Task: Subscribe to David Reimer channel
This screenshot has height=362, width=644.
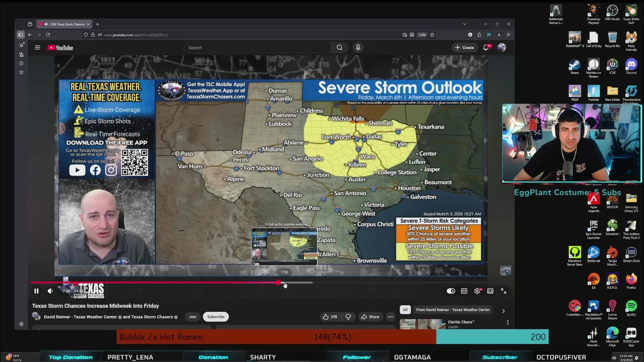Action: 216,317
